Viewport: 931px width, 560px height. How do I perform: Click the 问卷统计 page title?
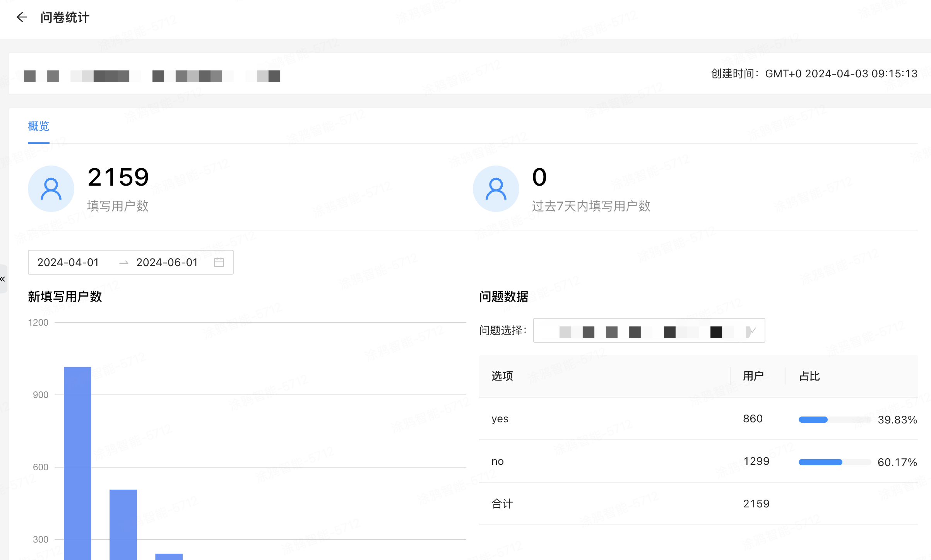(x=65, y=17)
